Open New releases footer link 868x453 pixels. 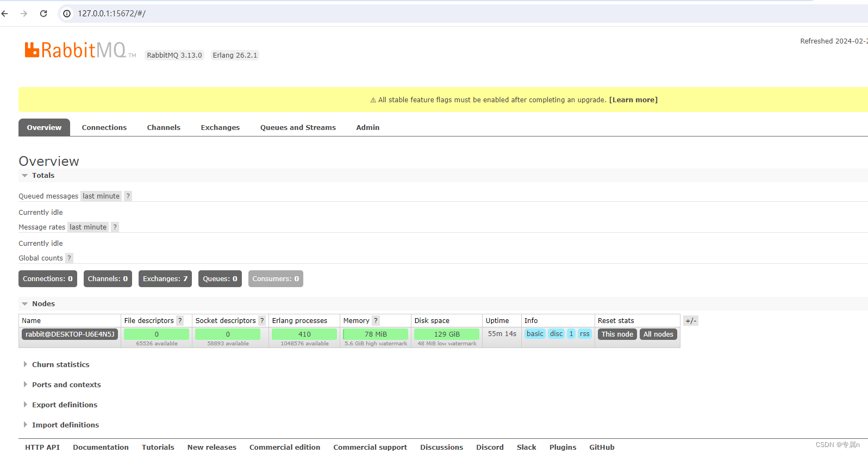[x=212, y=448]
